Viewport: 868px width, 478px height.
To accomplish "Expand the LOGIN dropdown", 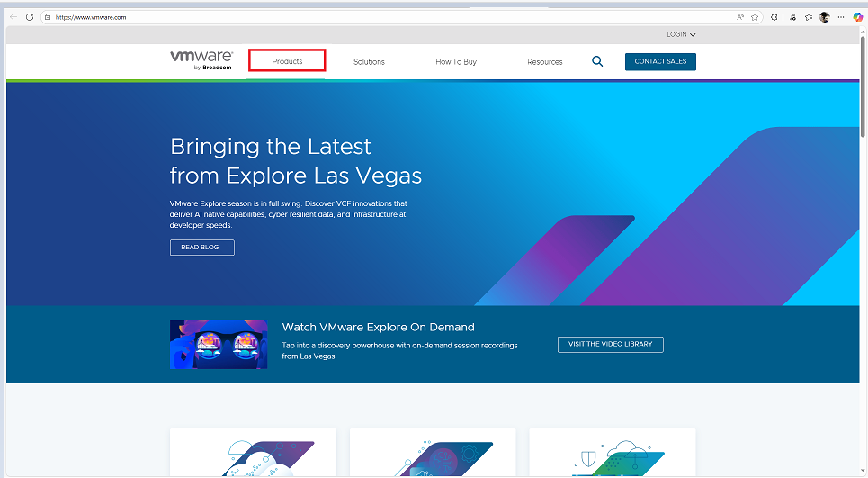I will click(x=681, y=34).
